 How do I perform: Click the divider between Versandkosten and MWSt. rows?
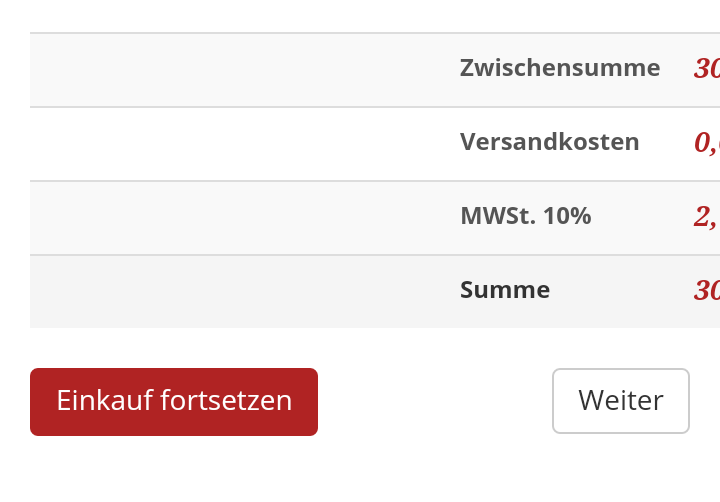(x=300, y=181)
